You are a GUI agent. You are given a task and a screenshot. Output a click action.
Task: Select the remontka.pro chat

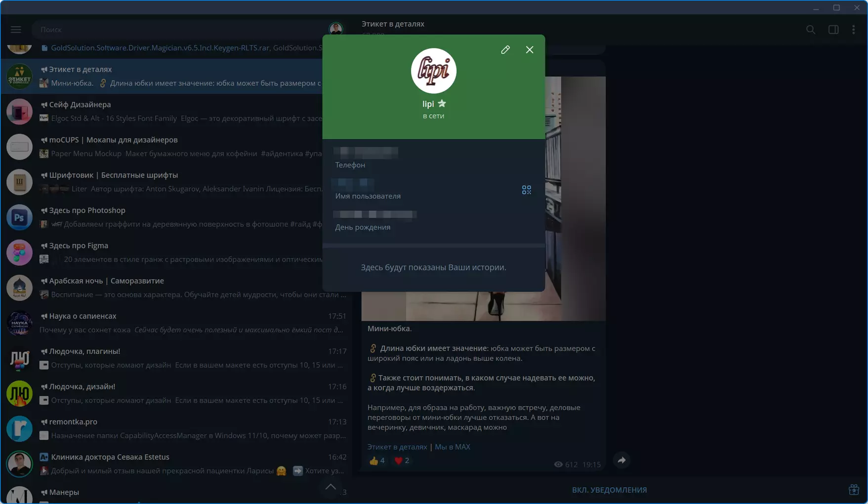coord(176,428)
